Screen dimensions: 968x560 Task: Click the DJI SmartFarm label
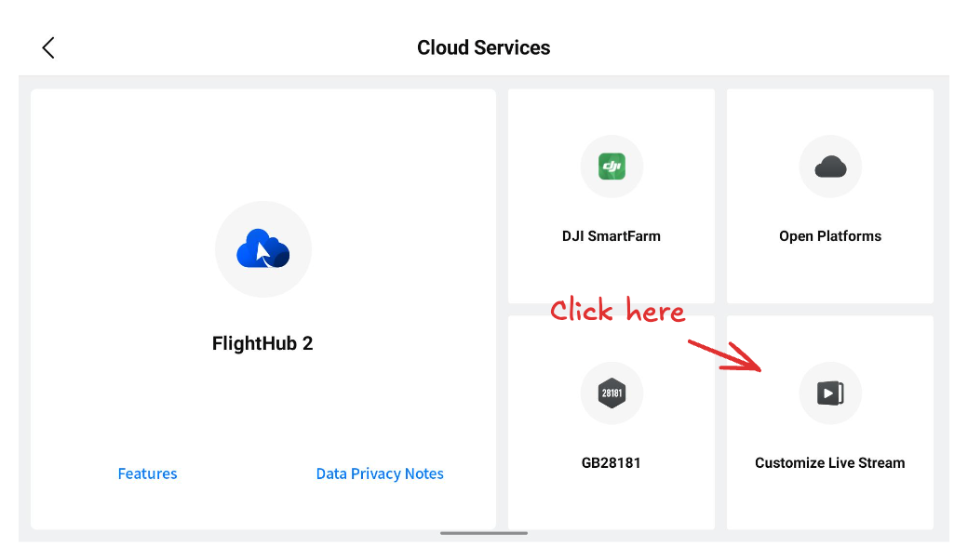click(612, 236)
